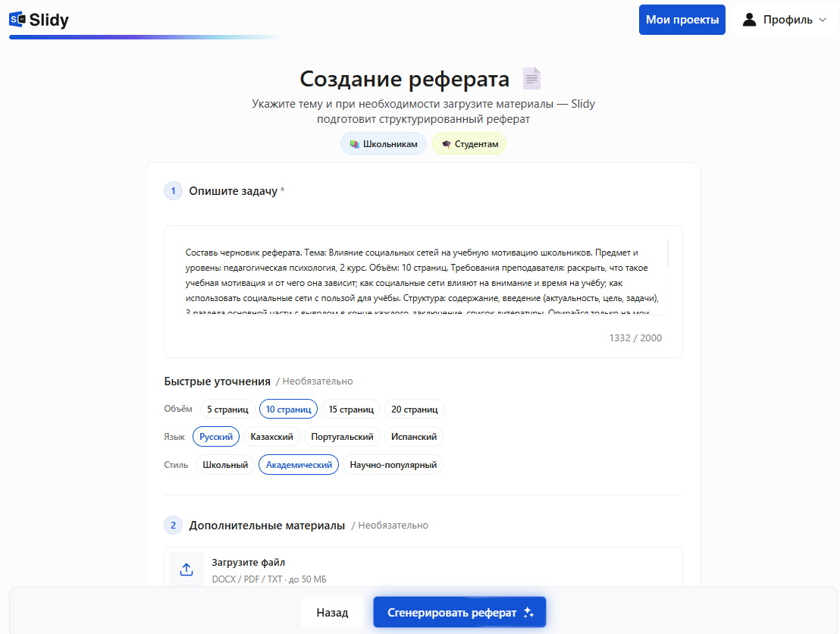
Task: Select the Студентам tab chip
Action: 469,143
